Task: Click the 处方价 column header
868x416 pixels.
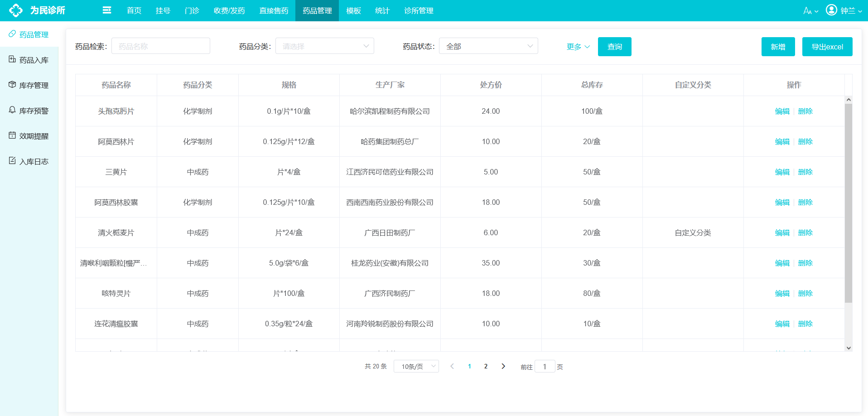Action: coord(491,85)
